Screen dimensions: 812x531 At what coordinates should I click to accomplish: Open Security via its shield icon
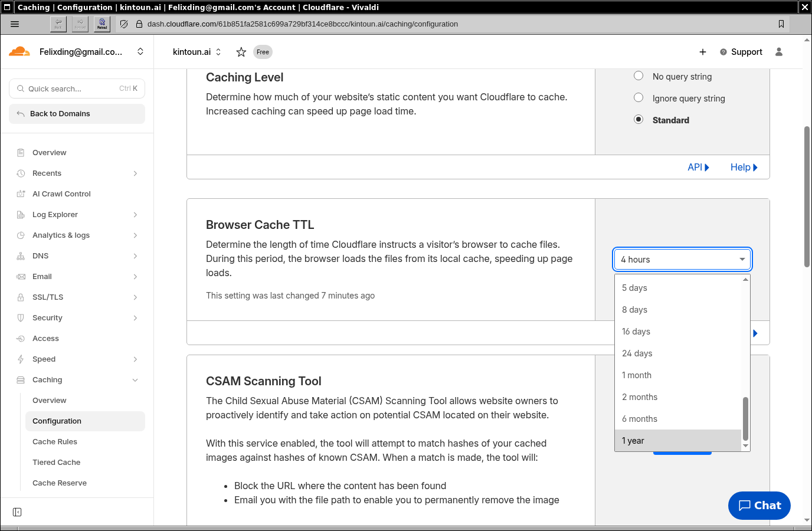tap(19, 317)
